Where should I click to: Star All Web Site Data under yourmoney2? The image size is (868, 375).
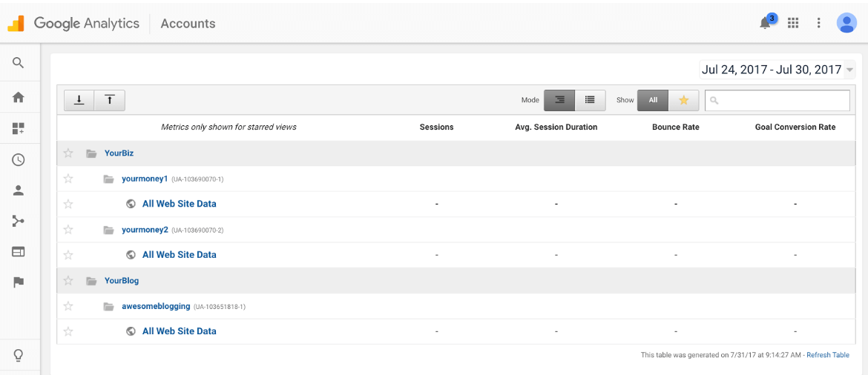point(68,255)
